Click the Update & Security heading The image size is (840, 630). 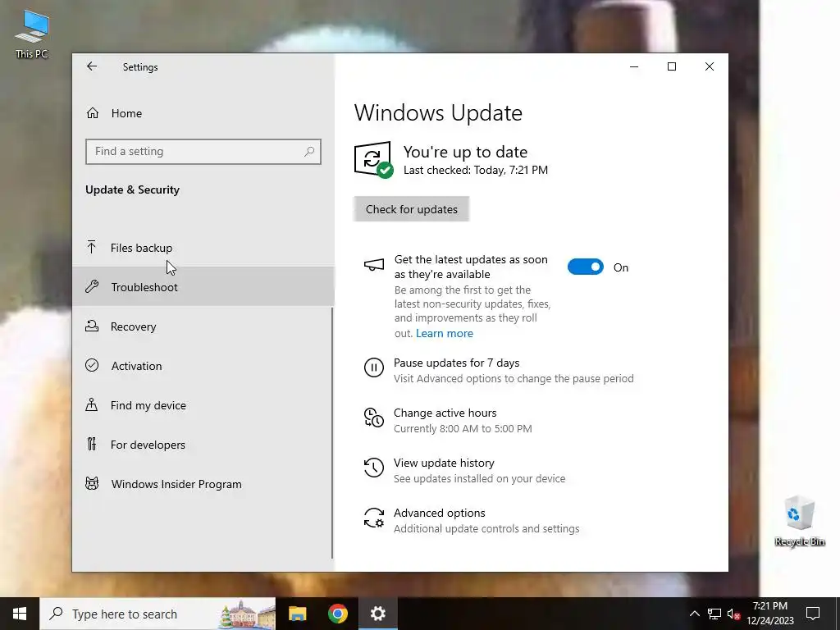(x=132, y=189)
